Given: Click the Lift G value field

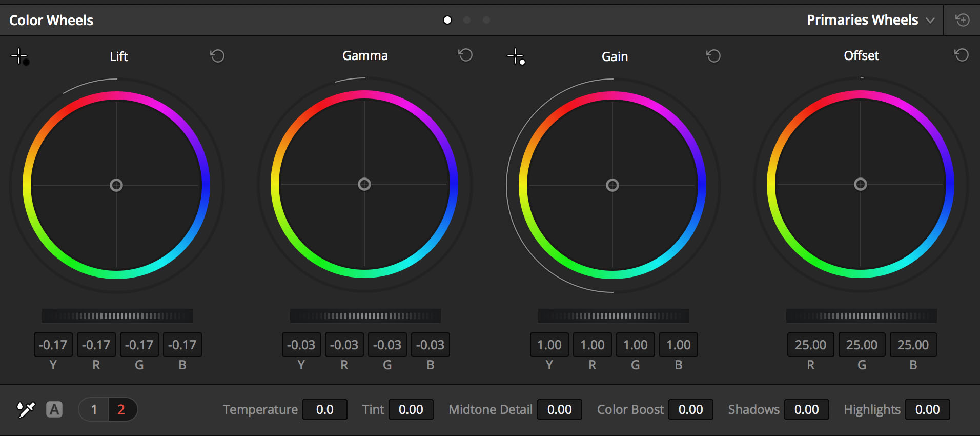Looking at the screenshot, I should pos(139,345).
